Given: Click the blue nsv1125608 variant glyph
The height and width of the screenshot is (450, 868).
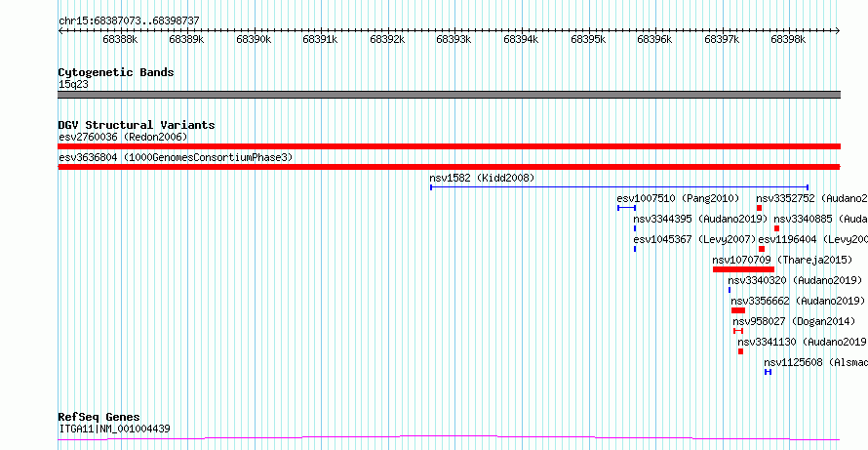Looking at the screenshot, I should [768, 372].
